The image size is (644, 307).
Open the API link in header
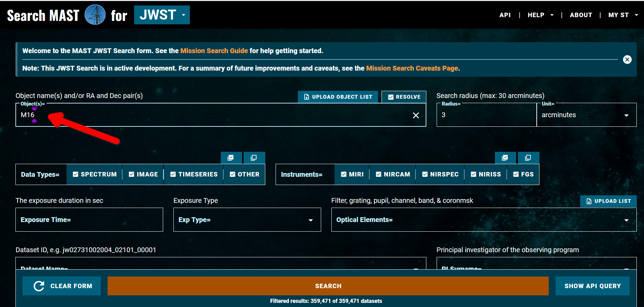coord(505,15)
